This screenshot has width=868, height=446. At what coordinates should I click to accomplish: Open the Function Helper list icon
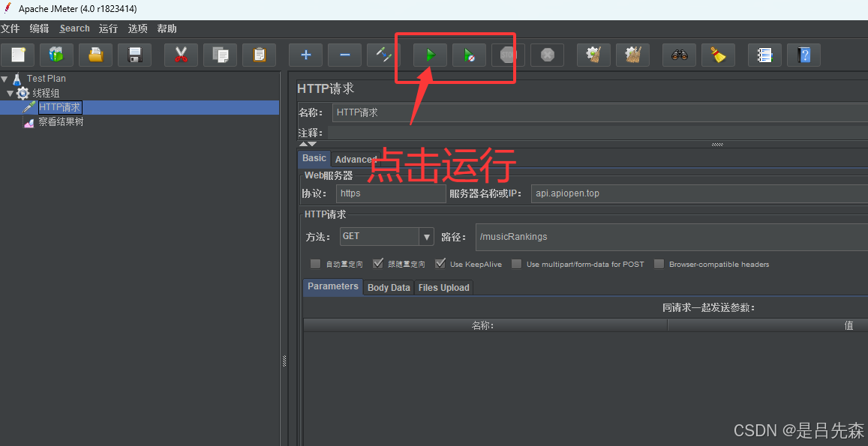(x=764, y=55)
